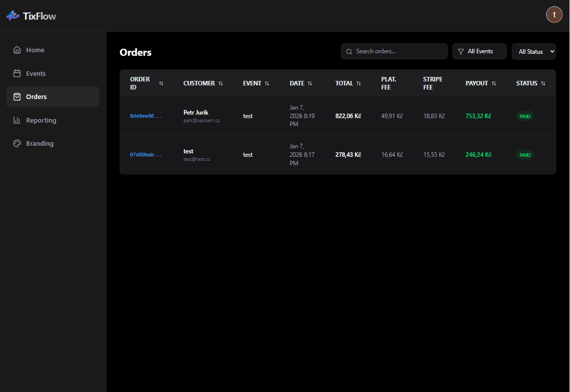Open the All Events filter selector
The height and width of the screenshot is (392, 570).
point(479,51)
